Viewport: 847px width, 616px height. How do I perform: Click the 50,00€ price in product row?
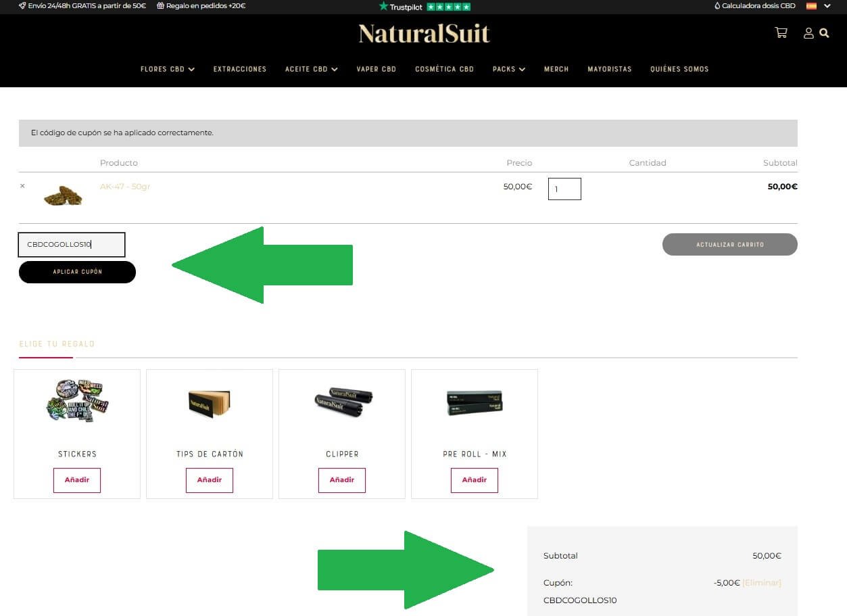(x=518, y=187)
